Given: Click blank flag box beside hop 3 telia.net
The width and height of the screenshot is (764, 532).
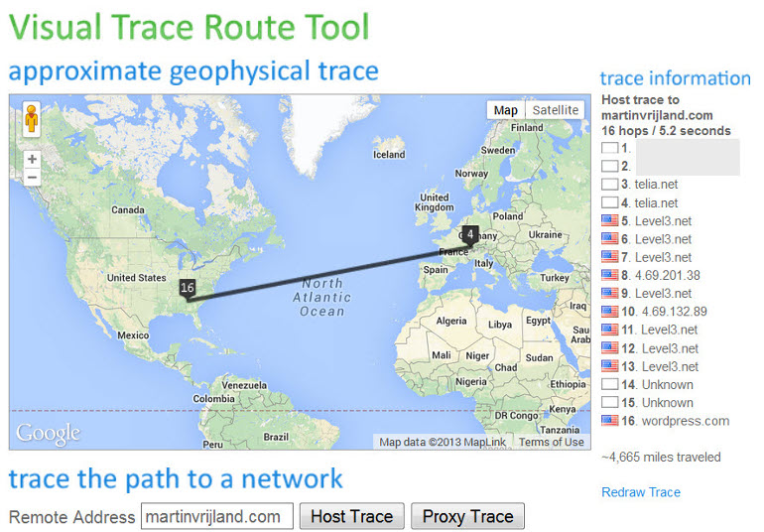Looking at the screenshot, I should [x=609, y=185].
